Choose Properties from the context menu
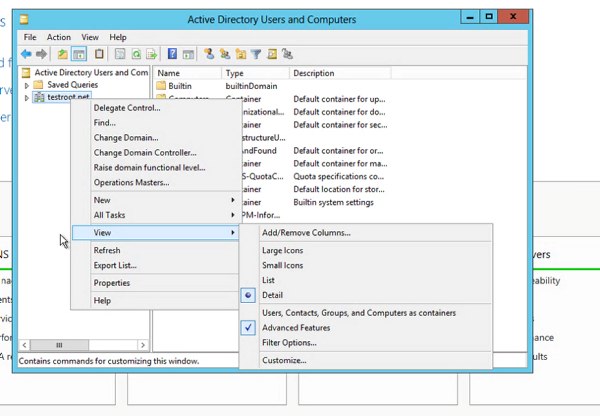 pos(155,283)
